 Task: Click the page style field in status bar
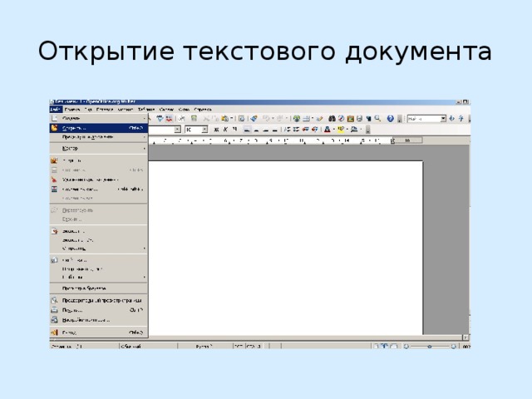click(148, 347)
